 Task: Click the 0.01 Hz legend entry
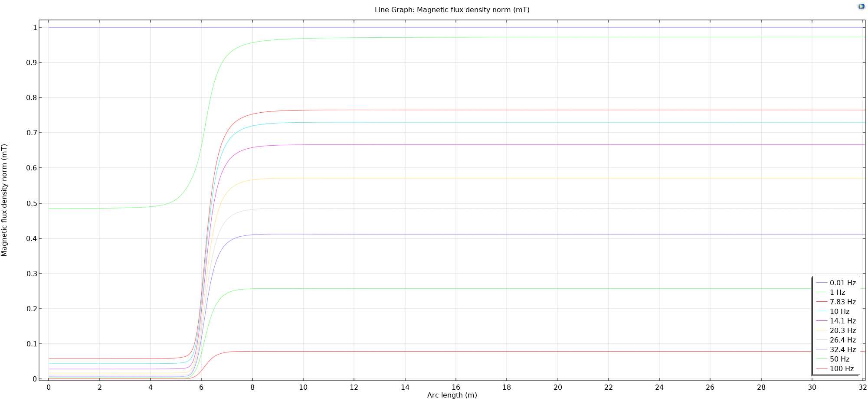coord(842,283)
